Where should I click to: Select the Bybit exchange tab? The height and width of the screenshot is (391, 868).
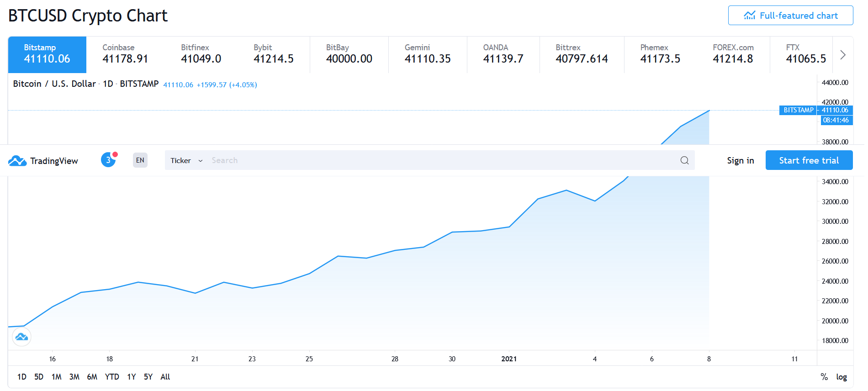point(274,55)
